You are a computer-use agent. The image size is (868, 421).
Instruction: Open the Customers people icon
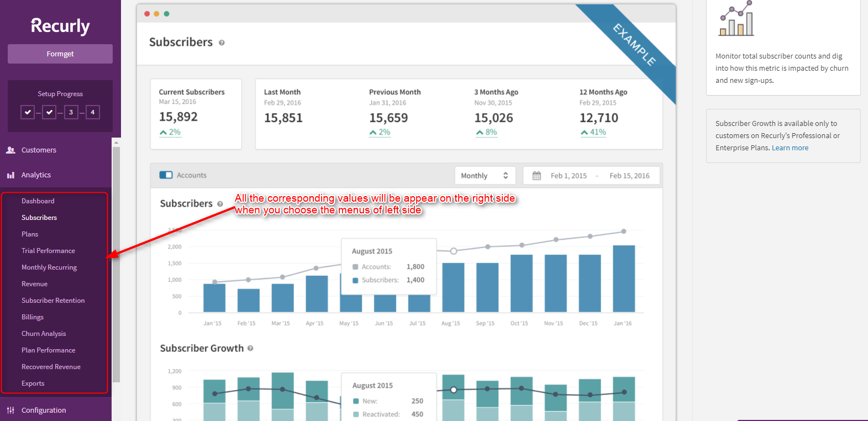tap(10, 150)
